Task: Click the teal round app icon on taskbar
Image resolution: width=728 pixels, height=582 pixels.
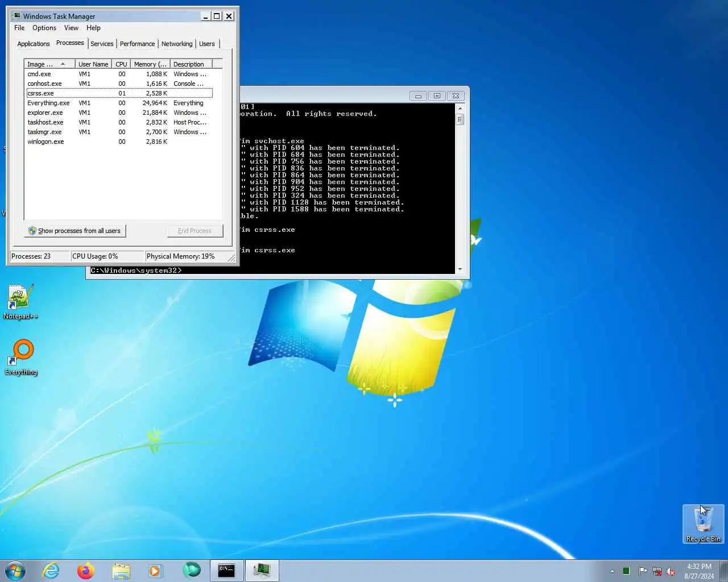Action: pyautogui.click(x=192, y=569)
